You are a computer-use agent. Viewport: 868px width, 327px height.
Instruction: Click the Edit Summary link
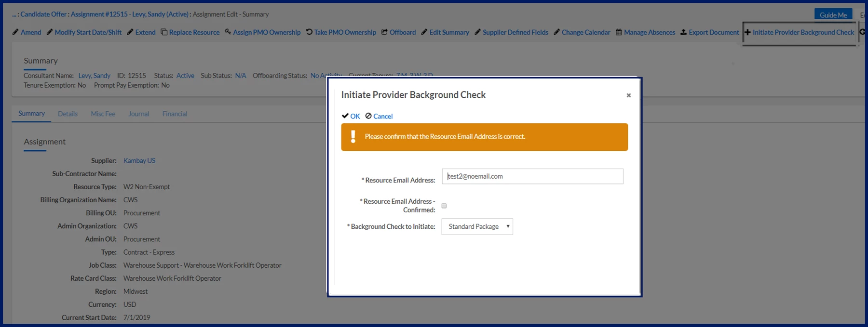tap(449, 32)
